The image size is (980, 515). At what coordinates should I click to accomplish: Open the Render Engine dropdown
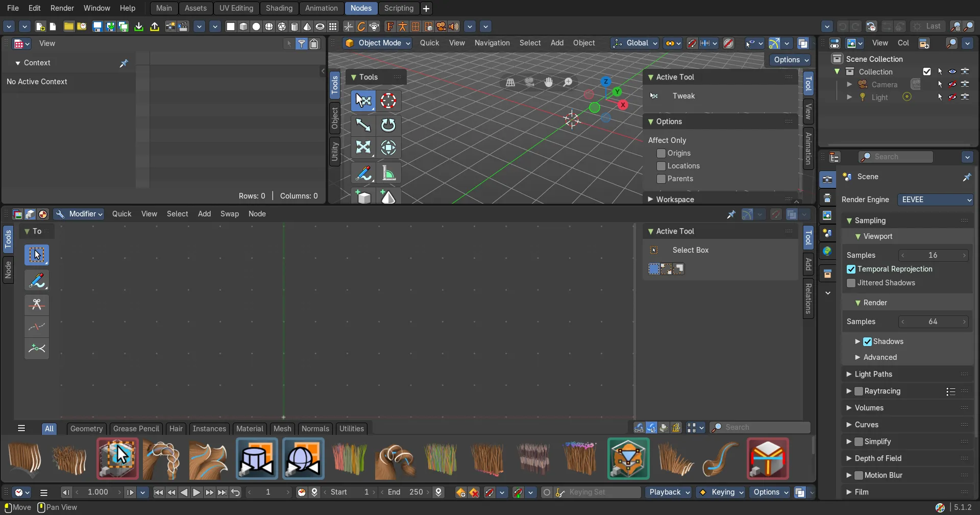935,200
